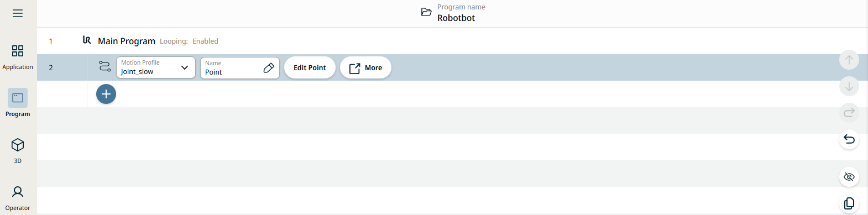This screenshot has height=215, width=868.
Task: Switch to the Program view
Action: point(18,103)
